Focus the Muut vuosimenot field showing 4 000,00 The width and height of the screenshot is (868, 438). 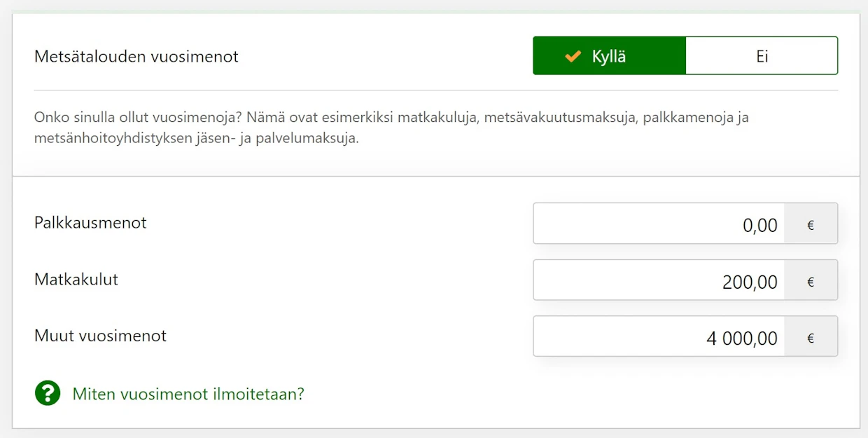[659, 336]
